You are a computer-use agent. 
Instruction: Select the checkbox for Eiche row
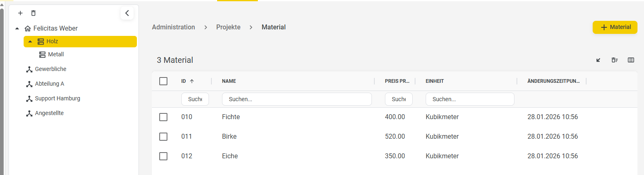tap(163, 156)
